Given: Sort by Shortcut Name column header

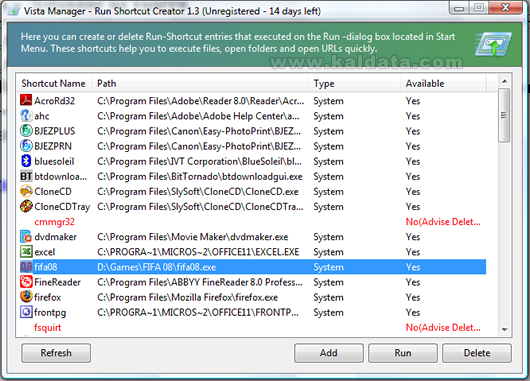Looking at the screenshot, I should click(x=54, y=84).
